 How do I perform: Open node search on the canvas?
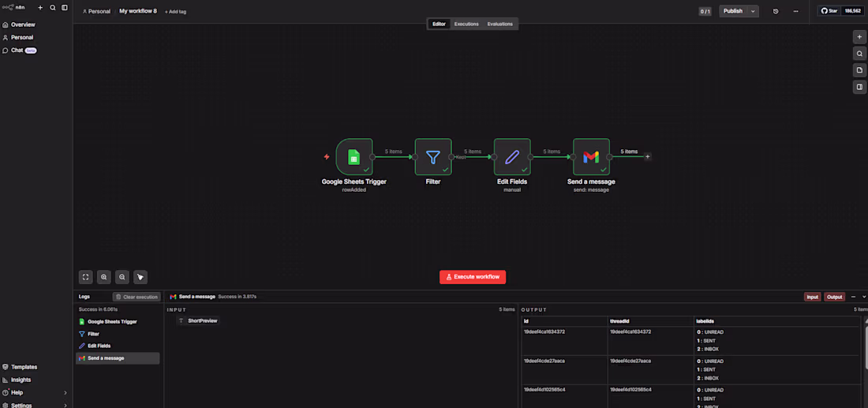click(x=859, y=54)
